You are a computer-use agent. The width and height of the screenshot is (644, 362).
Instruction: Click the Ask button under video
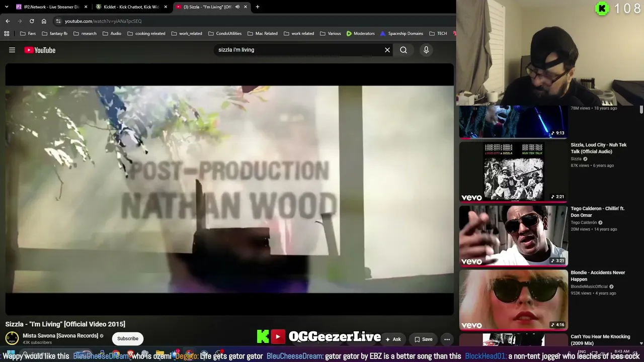pos(393,339)
